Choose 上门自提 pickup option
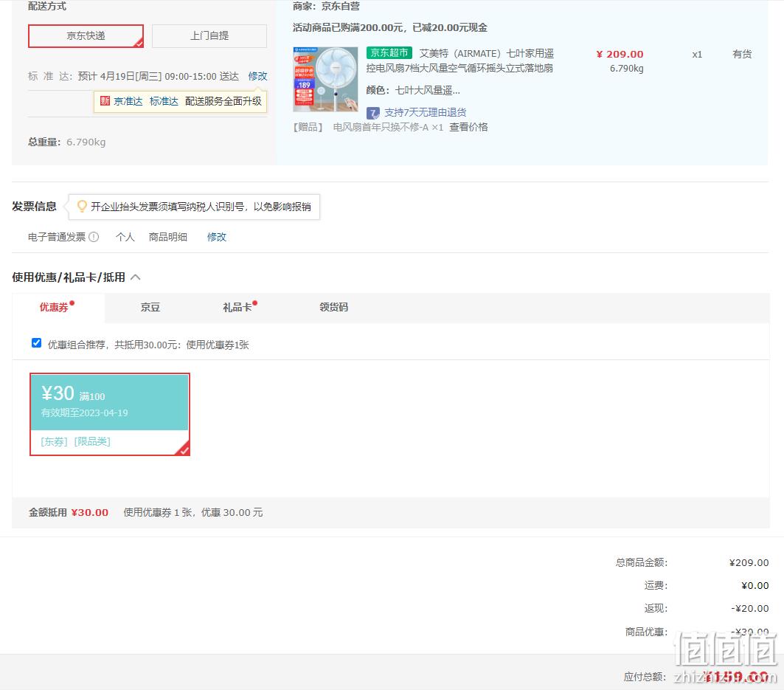The image size is (784, 690). [209, 36]
